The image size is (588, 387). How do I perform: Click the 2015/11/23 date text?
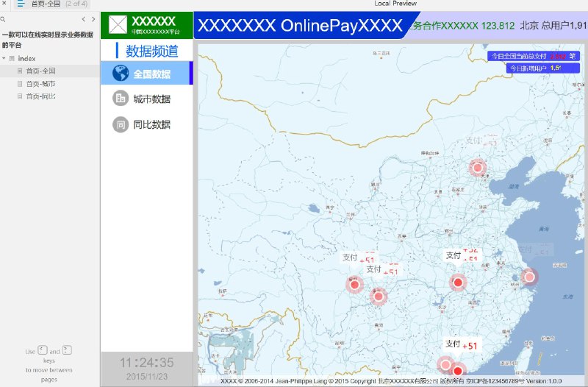pos(146,377)
